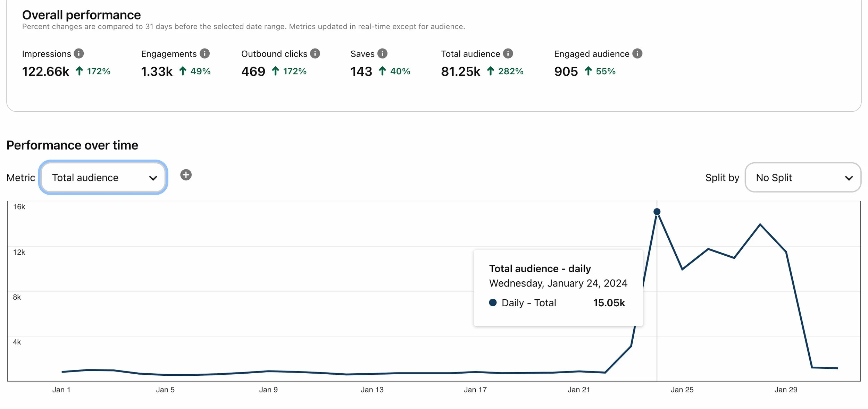Click the Saves info icon
868x409 pixels.
[x=382, y=53]
